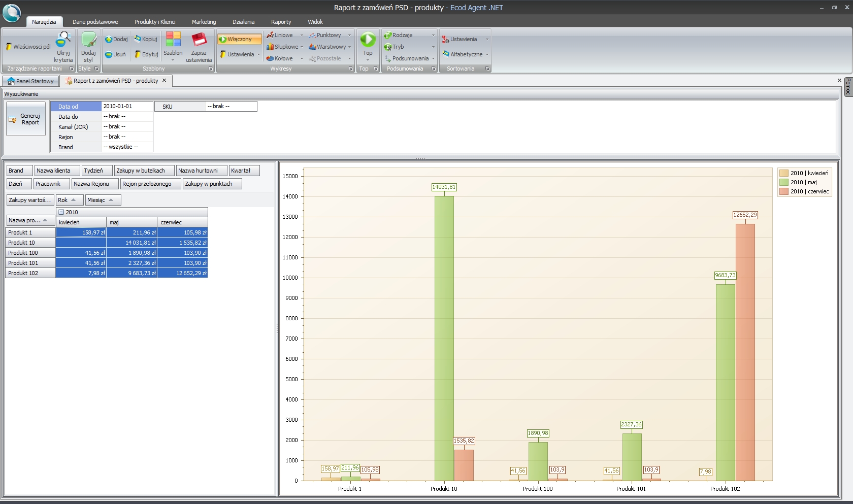Click the Ukryj kryteria magnifier icon
This screenshot has width=853, height=504.
tap(63, 40)
